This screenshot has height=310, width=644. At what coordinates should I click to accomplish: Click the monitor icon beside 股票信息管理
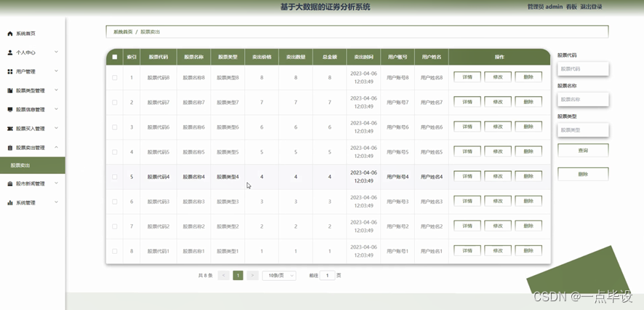(10, 109)
